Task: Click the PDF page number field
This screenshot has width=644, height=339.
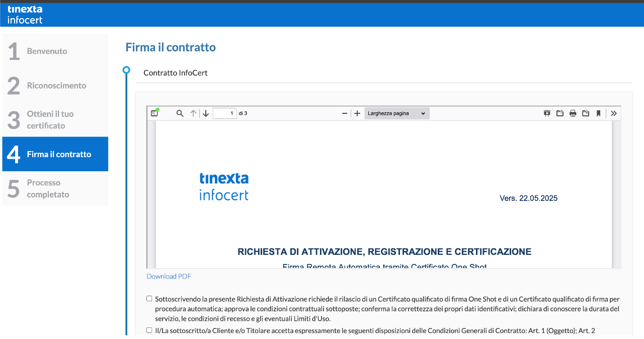Action: [224, 113]
